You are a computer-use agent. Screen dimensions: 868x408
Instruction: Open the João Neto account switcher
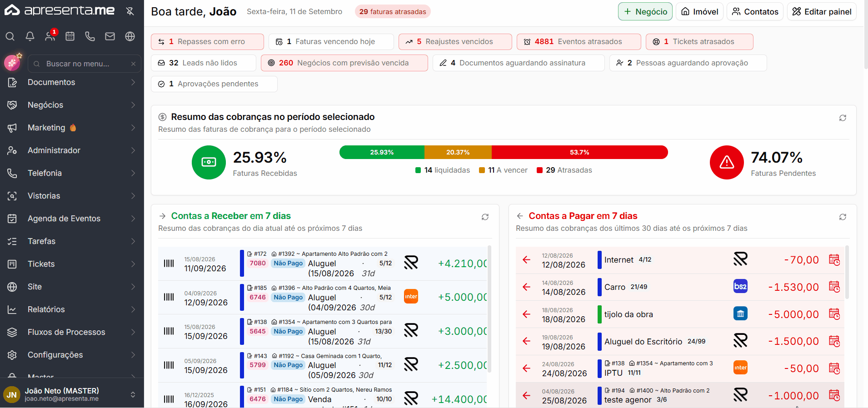(72, 394)
